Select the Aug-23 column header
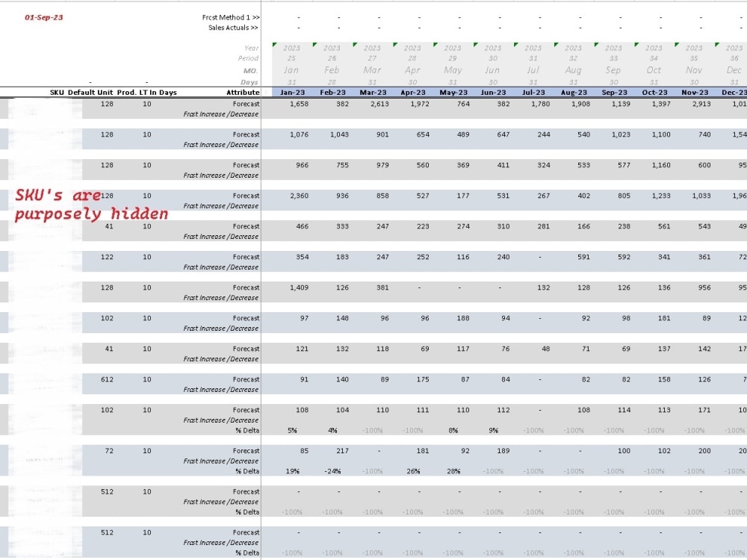747x560 pixels. pos(574,93)
